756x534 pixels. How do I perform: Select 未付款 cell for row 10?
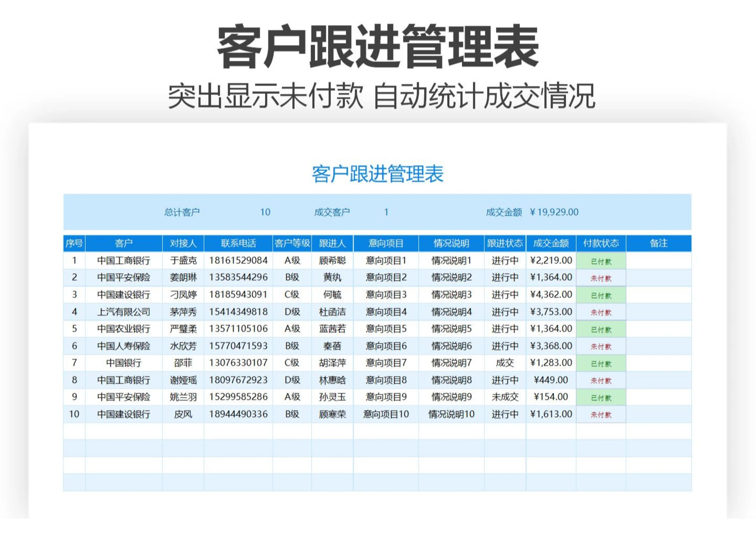(601, 415)
